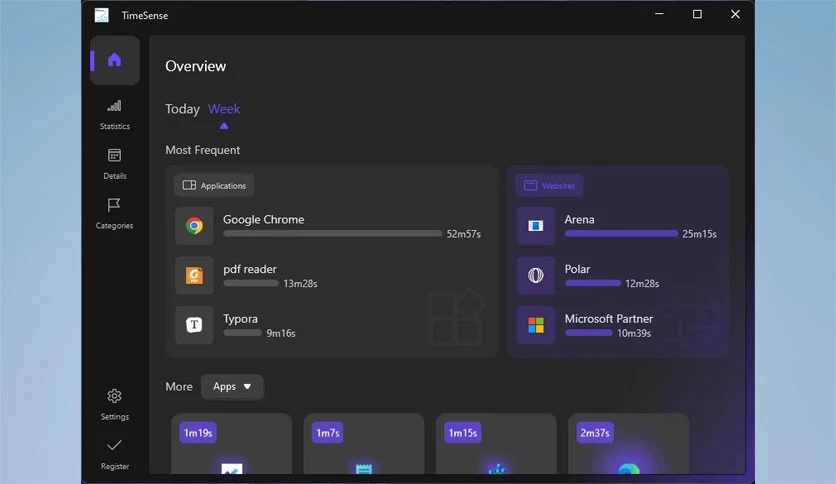Click the Arena website icon
The width and height of the screenshot is (836, 484).
click(536, 226)
